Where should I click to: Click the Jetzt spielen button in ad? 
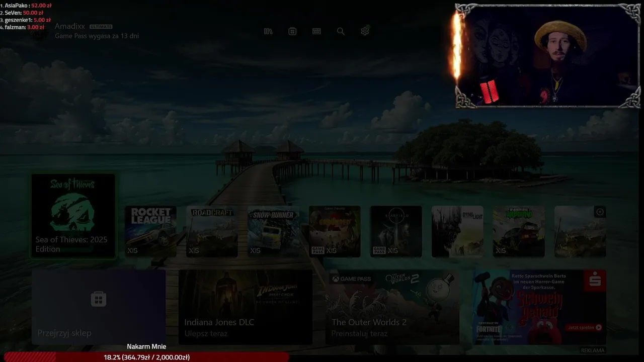(585, 327)
